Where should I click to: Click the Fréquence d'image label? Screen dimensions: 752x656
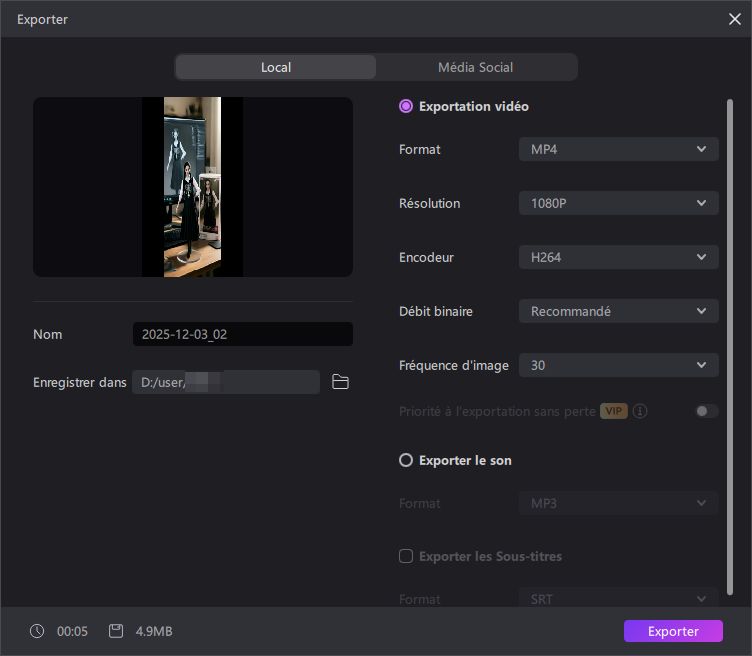coord(454,365)
